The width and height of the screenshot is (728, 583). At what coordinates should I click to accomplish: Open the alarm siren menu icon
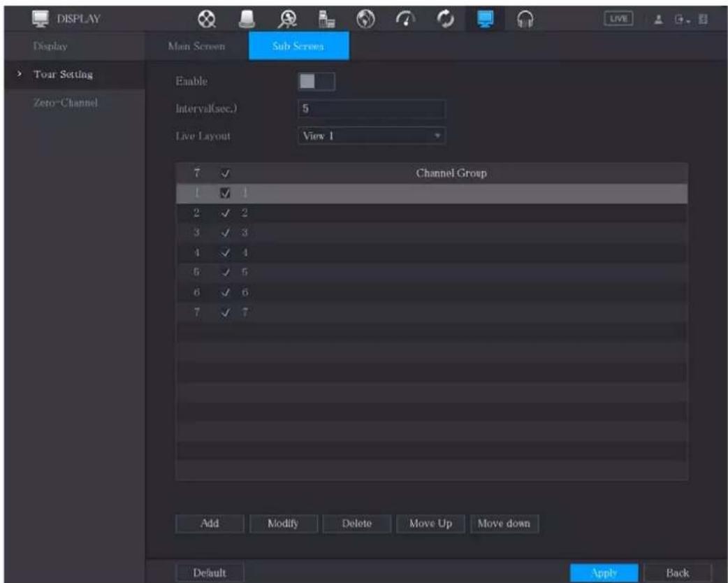247,19
